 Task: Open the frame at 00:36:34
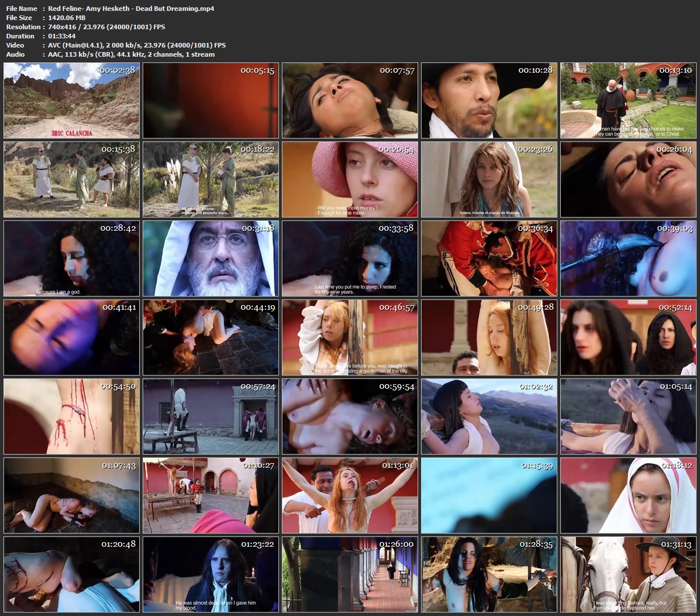point(489,259)
